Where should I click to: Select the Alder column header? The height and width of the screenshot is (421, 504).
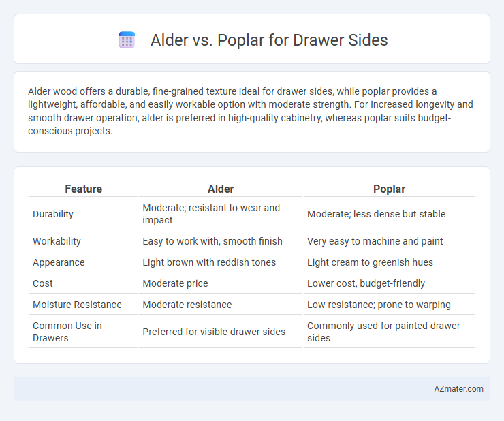click(x=221, y=189)
